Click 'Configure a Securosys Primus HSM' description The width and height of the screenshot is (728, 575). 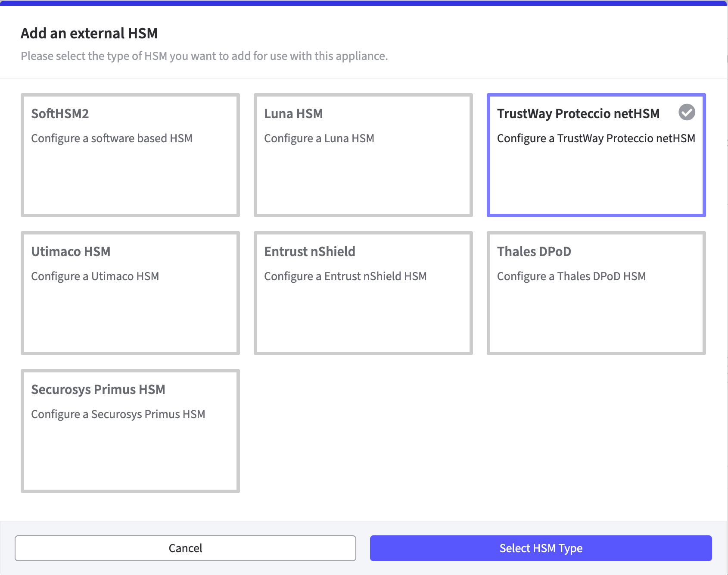(x=118, y=414)
